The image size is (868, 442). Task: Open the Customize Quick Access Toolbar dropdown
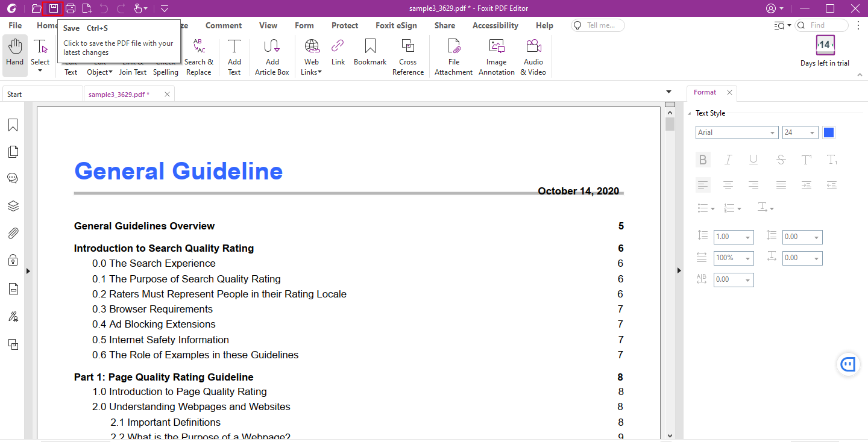point(165,8)
